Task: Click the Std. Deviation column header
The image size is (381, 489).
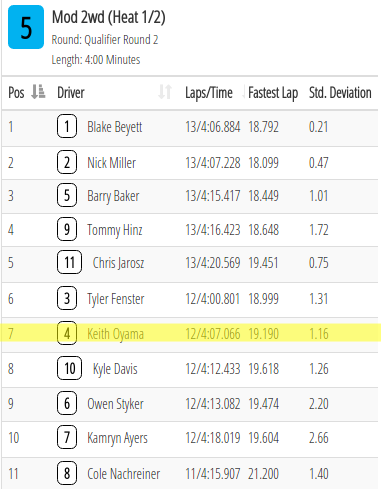Action: coord(340,93)
